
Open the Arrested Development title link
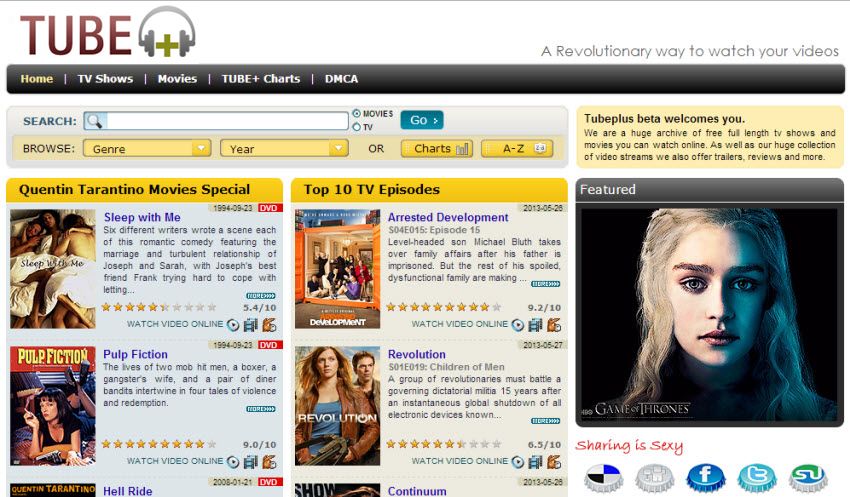pyautogui.click(x=448, y=217)
